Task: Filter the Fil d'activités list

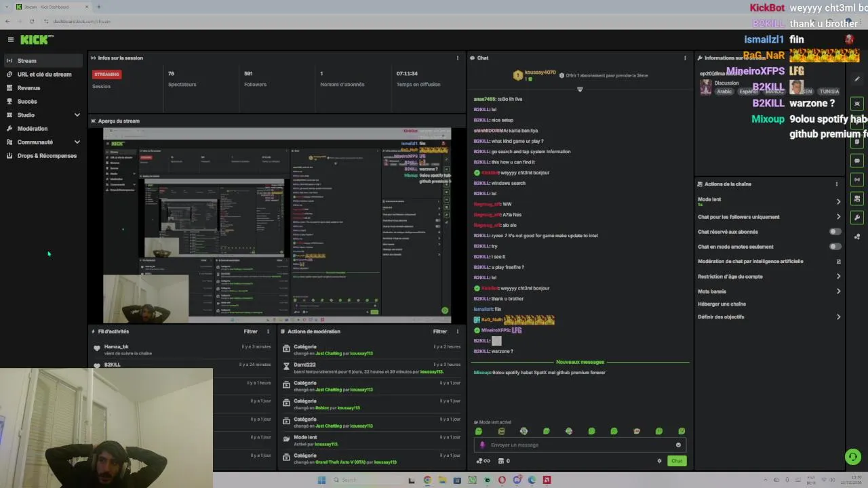Action: 250,331
